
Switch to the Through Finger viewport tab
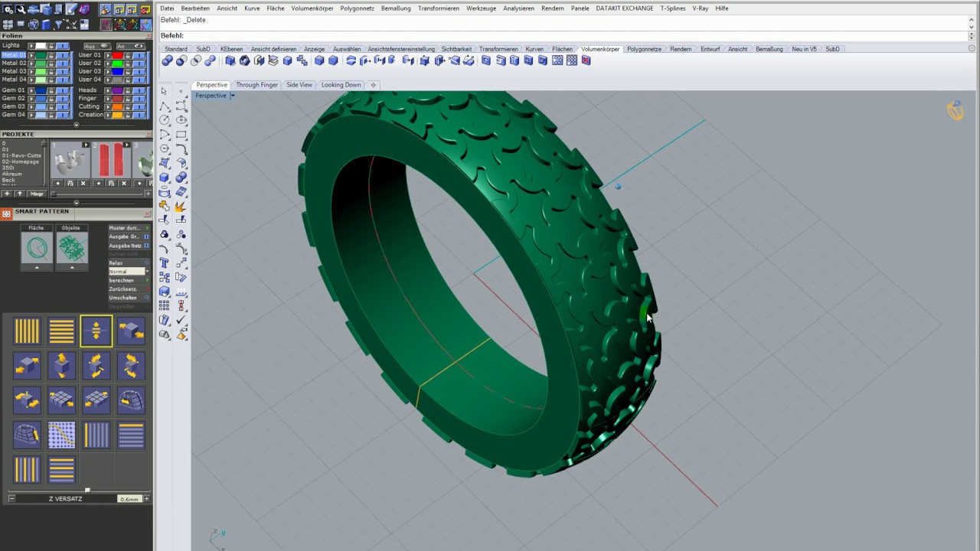(256, 85)
